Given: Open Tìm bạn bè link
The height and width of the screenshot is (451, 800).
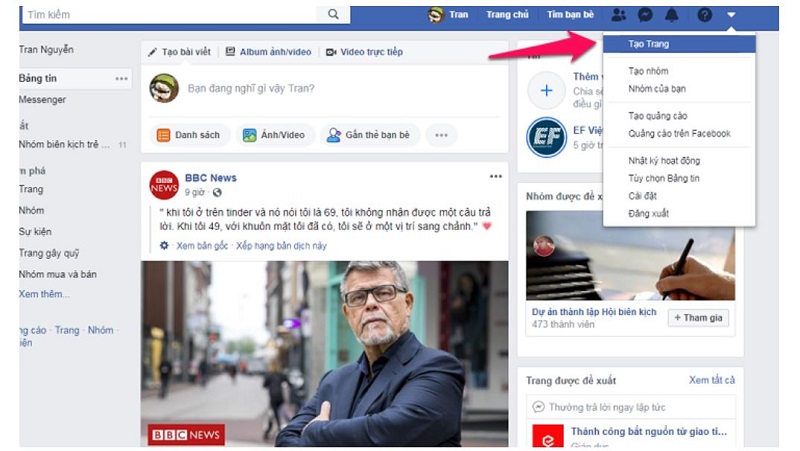Looking at the screenshot, I should point(570,15).
